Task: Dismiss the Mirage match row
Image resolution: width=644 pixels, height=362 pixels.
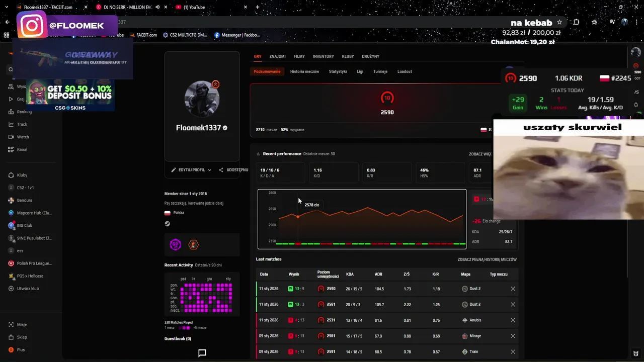Action: pyautogui.click(x=513, y=336)
